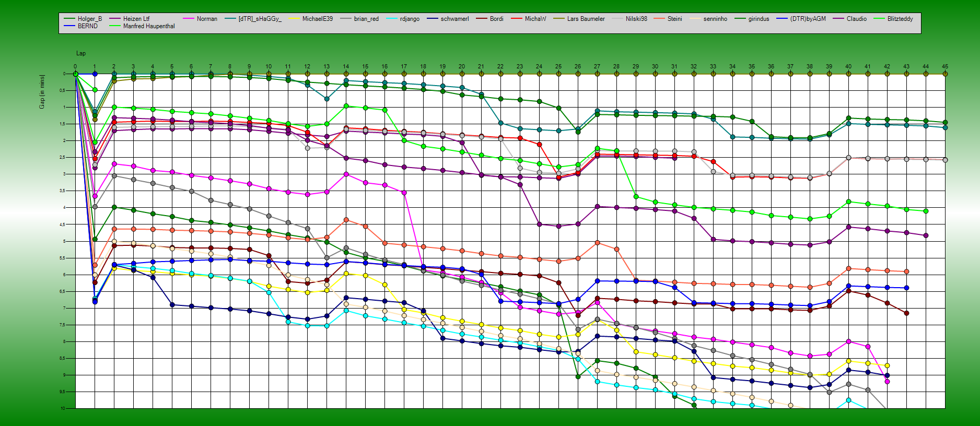The image size is (980, 426).
Task: Click Norman's magenta data point at lap 17
Action: (x=404, y=193)
